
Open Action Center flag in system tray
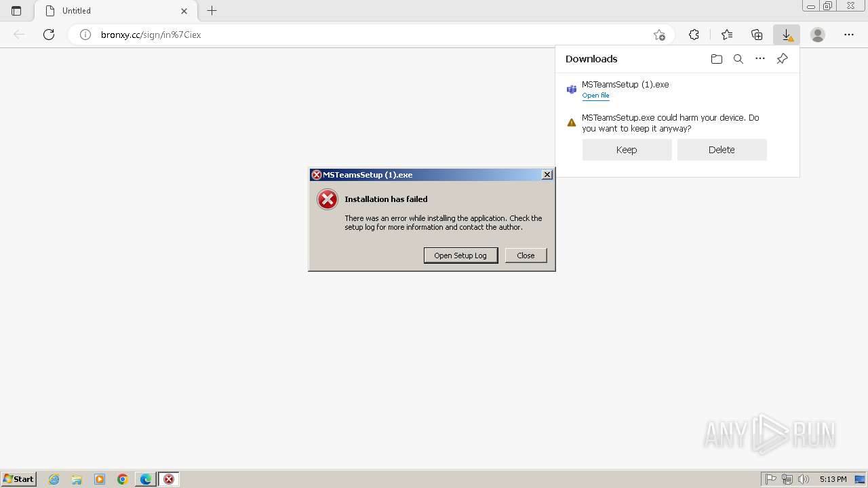tap(771, 479)
